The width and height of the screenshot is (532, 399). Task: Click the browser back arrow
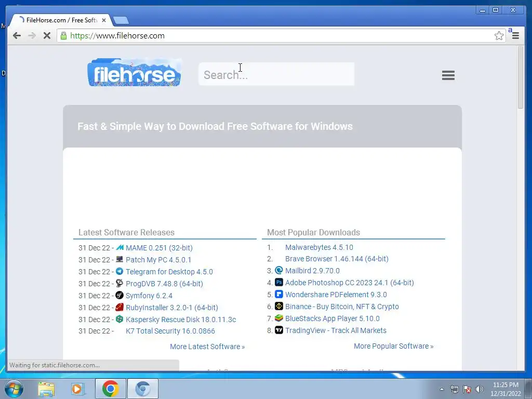click(x=17, y=36)
